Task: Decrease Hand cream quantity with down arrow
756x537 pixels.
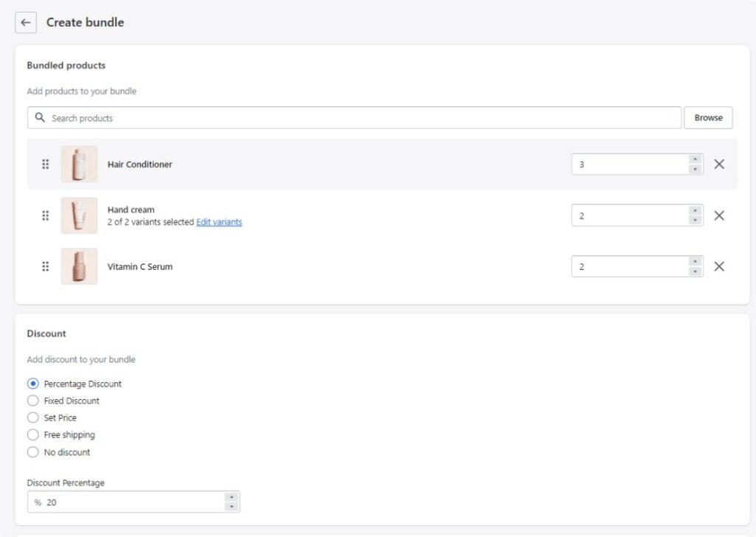Action: coord(695,221)
